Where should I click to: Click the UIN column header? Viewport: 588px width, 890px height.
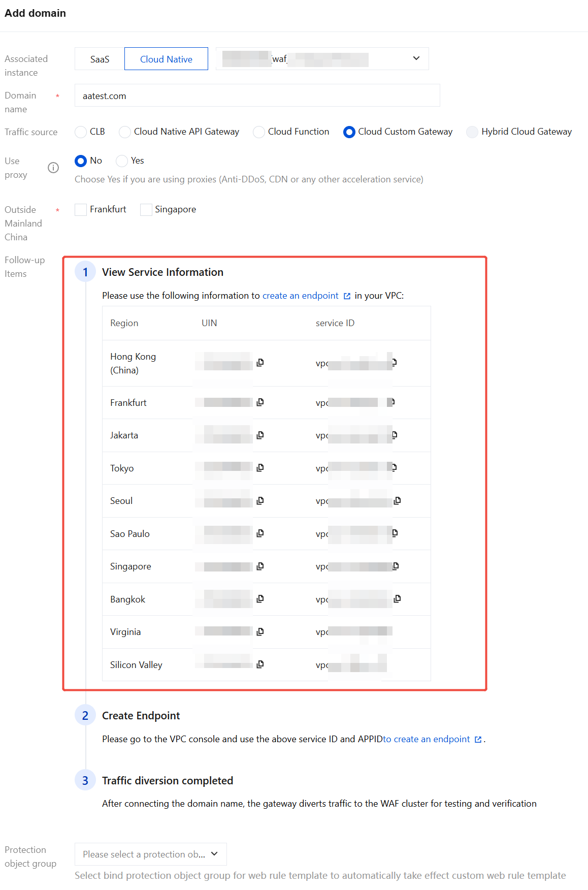209,323
